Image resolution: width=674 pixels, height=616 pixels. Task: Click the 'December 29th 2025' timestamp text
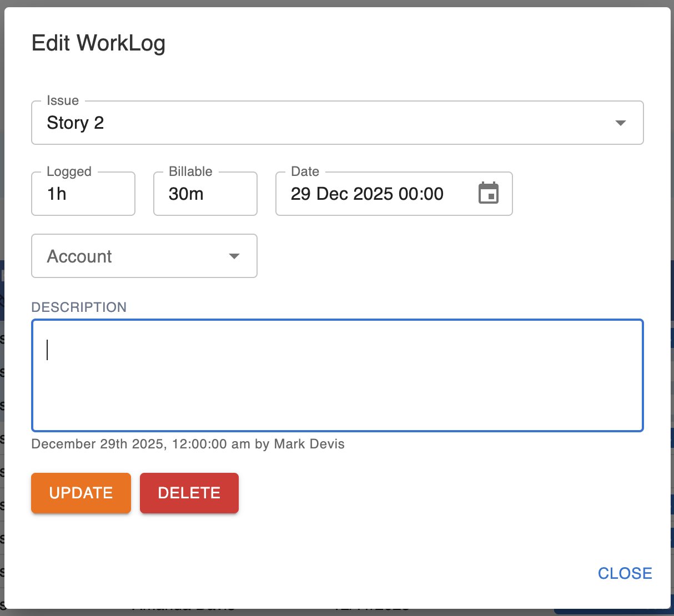pyautogui.click(x=188, y=444)
